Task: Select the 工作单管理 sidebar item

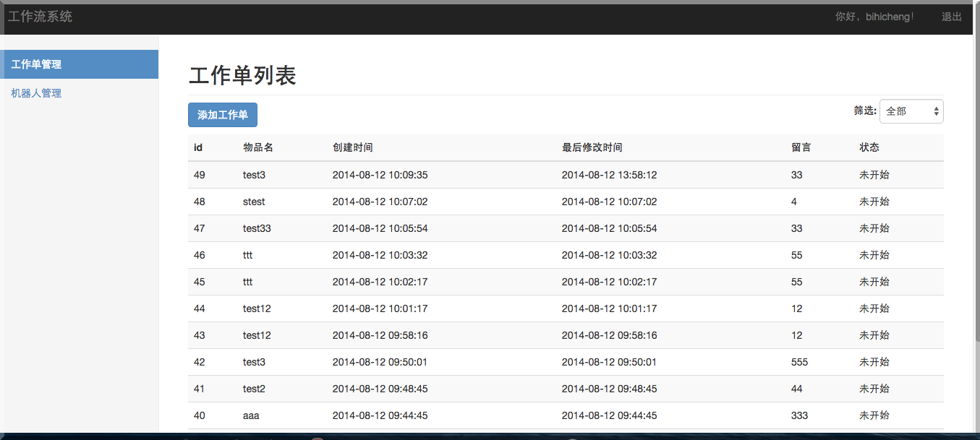Action: tap(35, 64)
